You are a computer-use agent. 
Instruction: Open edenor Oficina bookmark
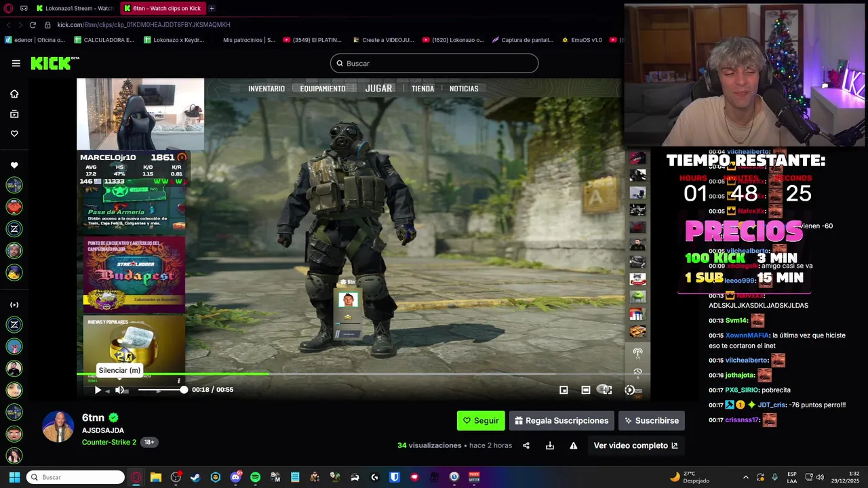click(x=35, y=40)
